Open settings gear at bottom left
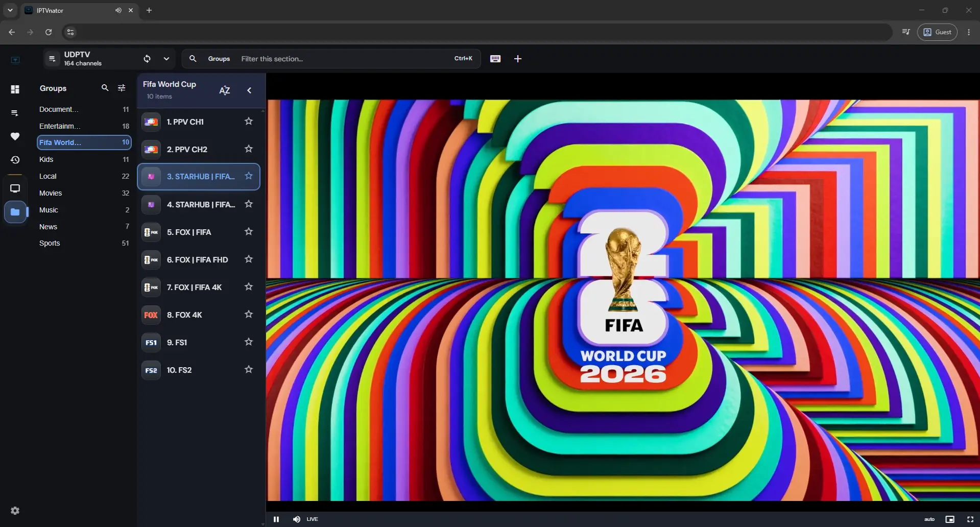Screen dimensions: 980x527 tap(15, 511)
